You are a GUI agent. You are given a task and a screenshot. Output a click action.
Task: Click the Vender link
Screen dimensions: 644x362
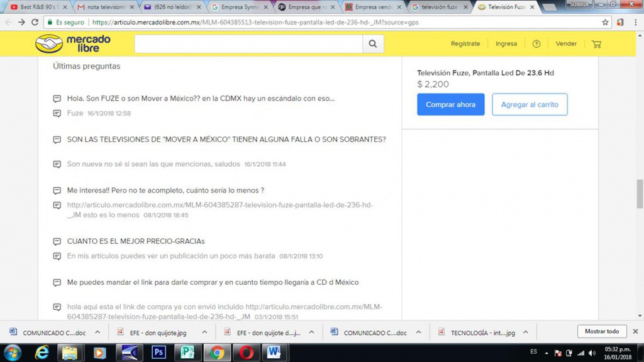click(x=566, y=43)
